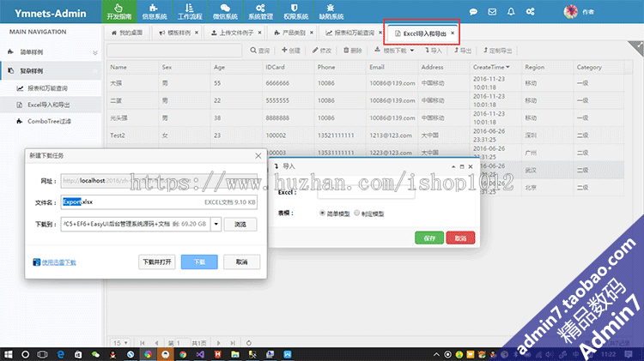Open the 模板下载 template download dropdown
Screen dimensions: 644x361
pos(394,51)
